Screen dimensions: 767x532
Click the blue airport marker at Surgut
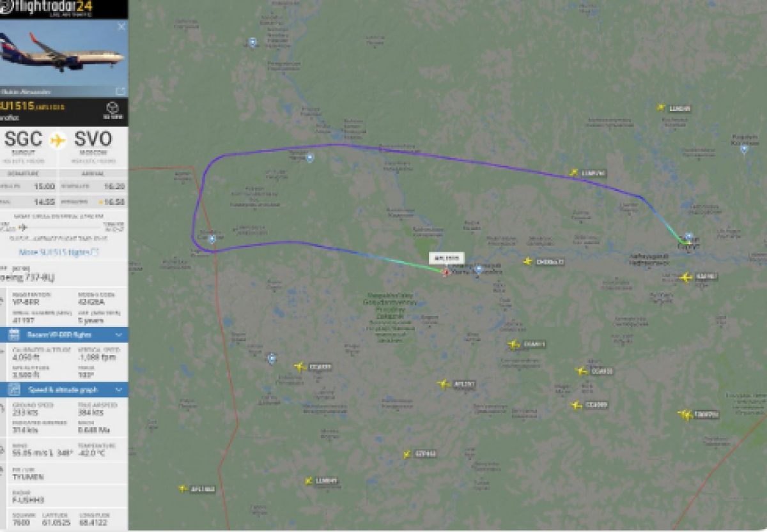[689, 237]
